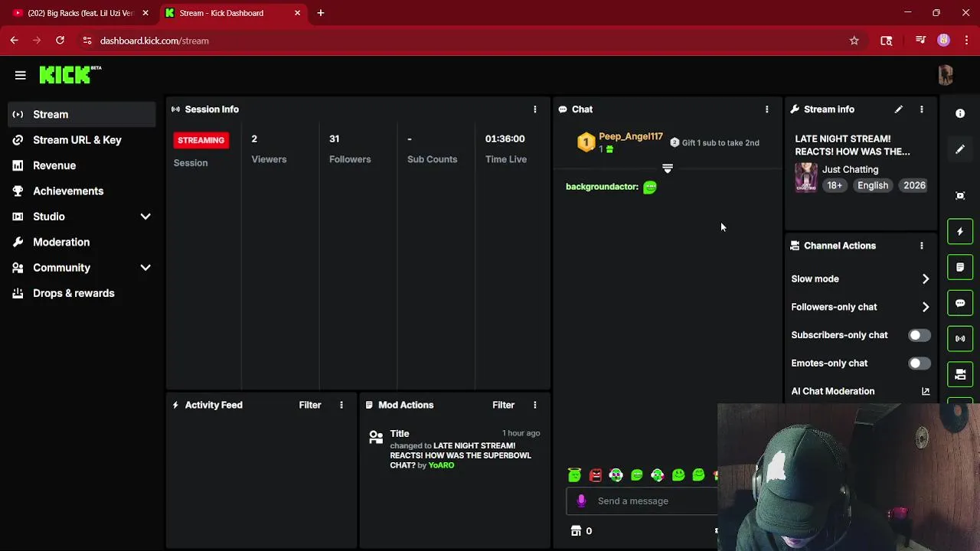The height and width of the screenshot is (551, 980).
Task: Click the pencil icon in right rail
Action: (960, 149)
